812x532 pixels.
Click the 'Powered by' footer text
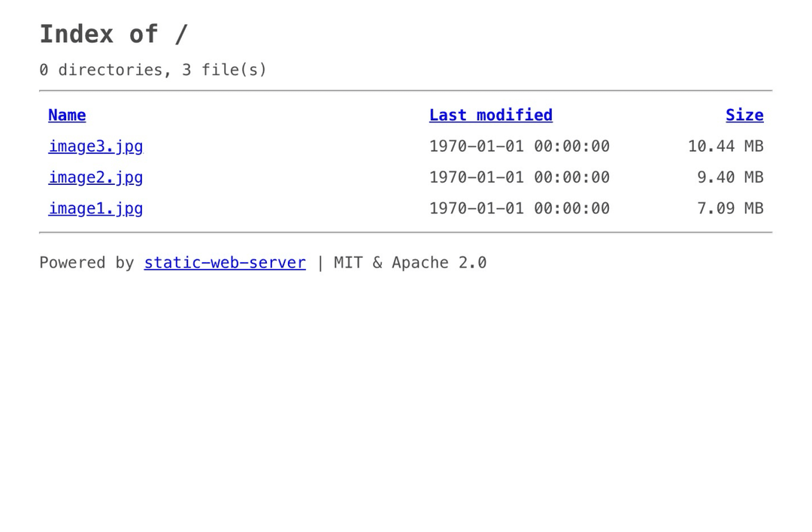(86, 263)
